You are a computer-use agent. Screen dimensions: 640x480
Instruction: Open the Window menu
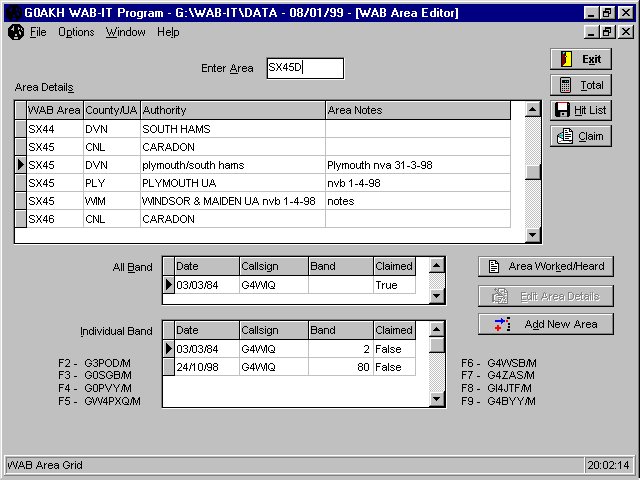125,32
